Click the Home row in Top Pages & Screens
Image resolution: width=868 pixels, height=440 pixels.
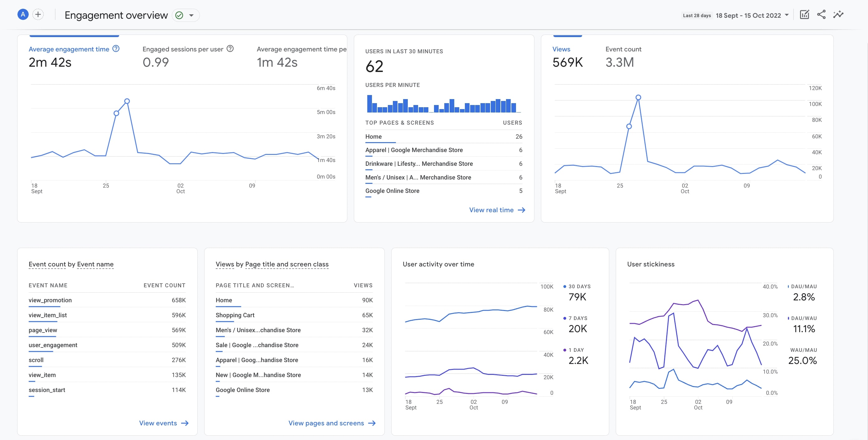[x=443, y=137]
